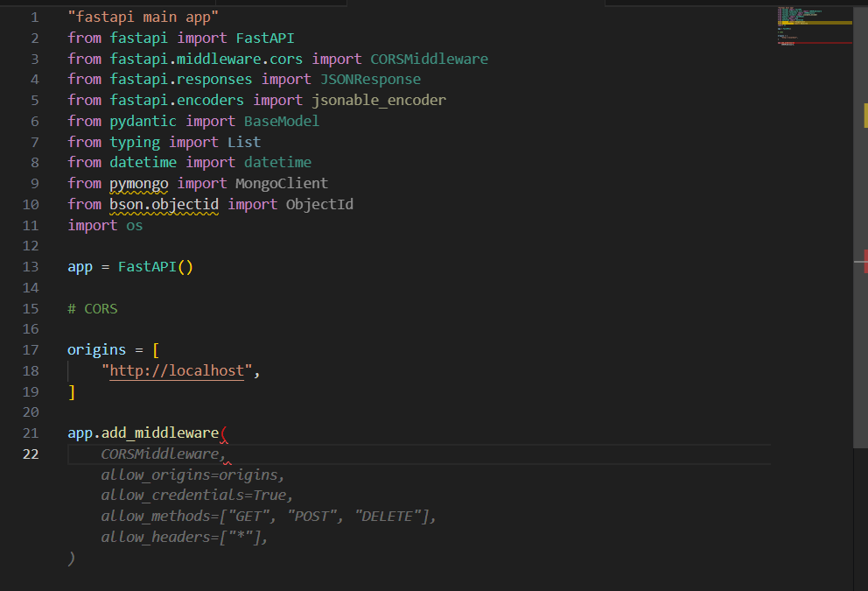Click the typing module name

pyautogui.click(x=135, y=143)
